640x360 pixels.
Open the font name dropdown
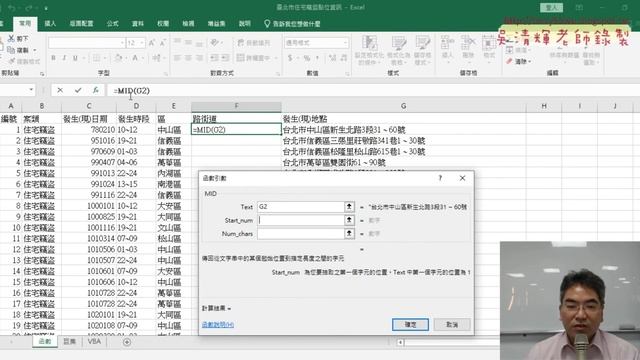click(122, 43)
